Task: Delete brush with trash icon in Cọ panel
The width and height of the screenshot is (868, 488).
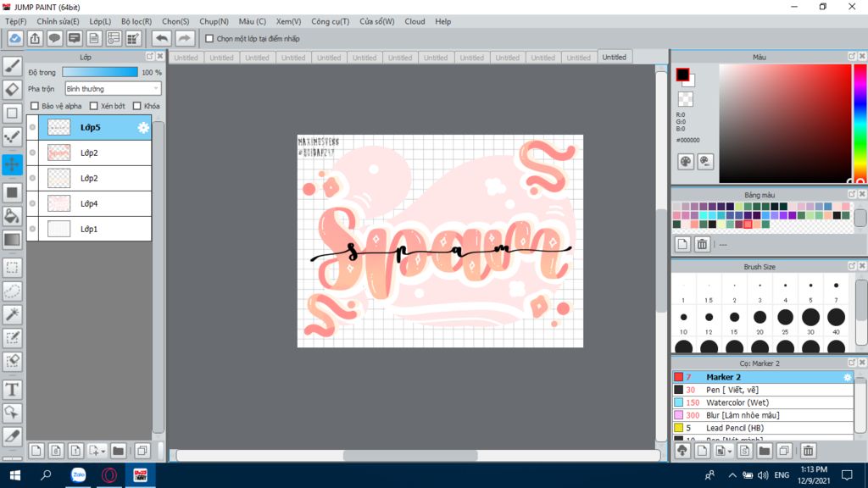Action: pos(808,451)
